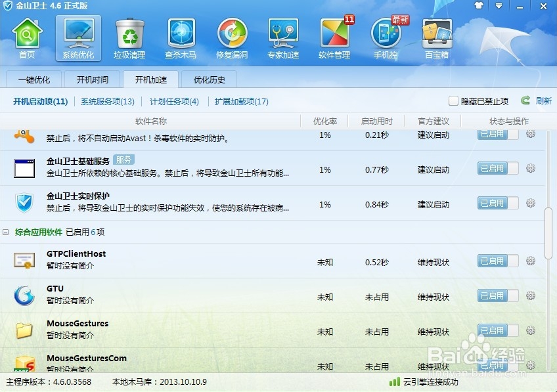The width and height of the screenshot is (557, 392).
Task: Open settings gear for Avast row
Action: click(x=531, y=134)
